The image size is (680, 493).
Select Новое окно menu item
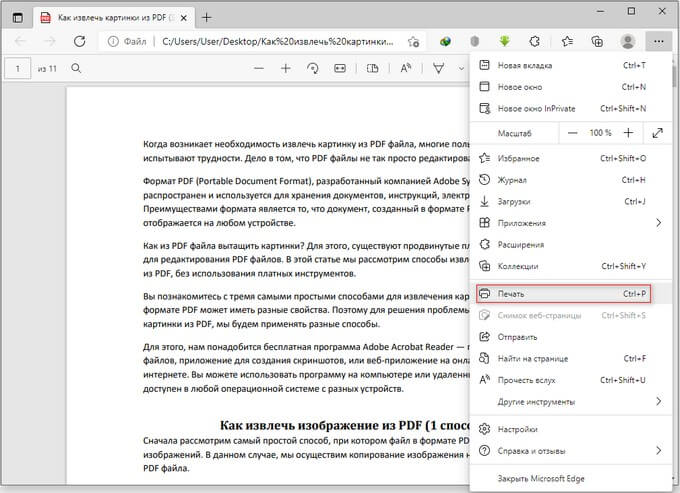(x=571, y=87)
